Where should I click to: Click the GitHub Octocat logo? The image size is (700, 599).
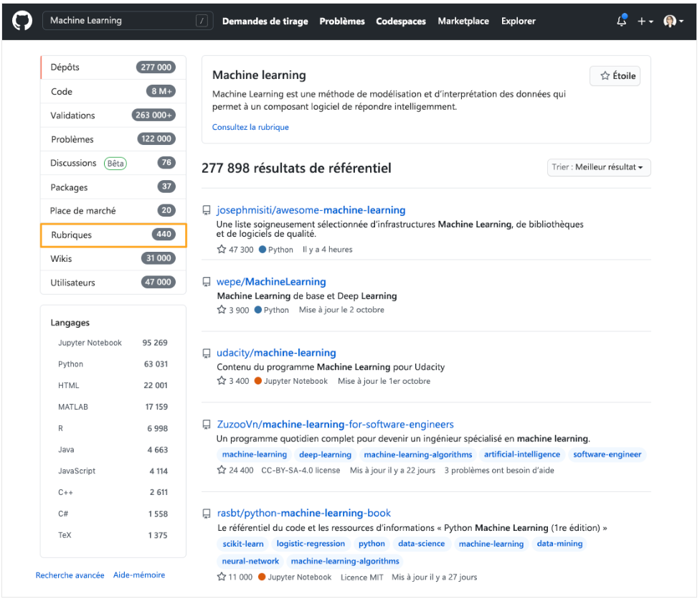pyautogui.click(x=22, y=21)
